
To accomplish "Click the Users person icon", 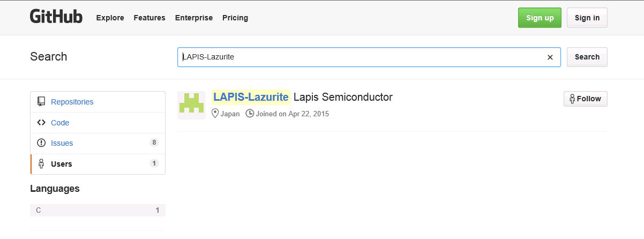I will coord(41,164).
